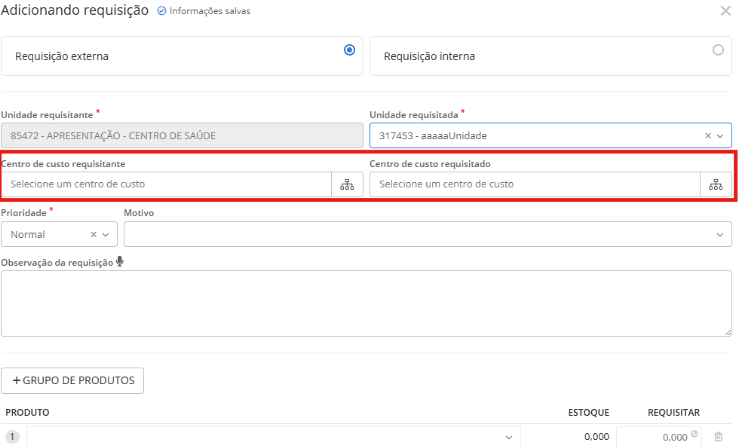Delete product row 1 with trash icon

tap(718, 437)
